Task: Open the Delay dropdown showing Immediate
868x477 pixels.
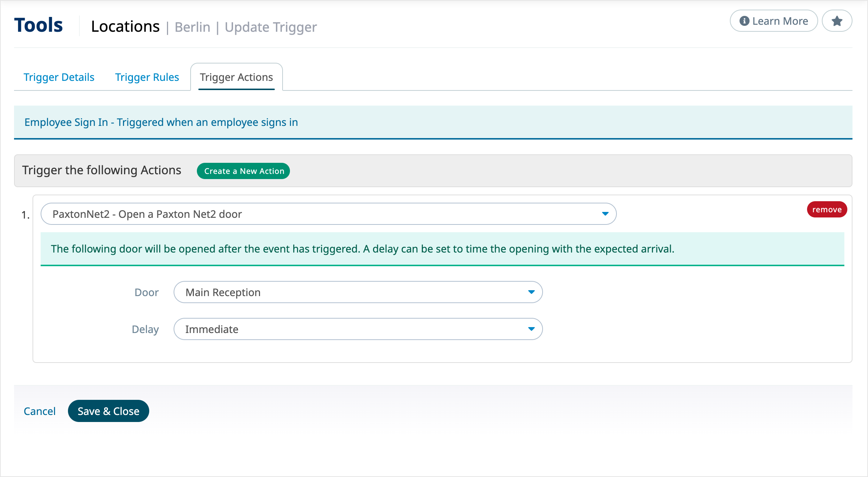Action: [358, 329]
